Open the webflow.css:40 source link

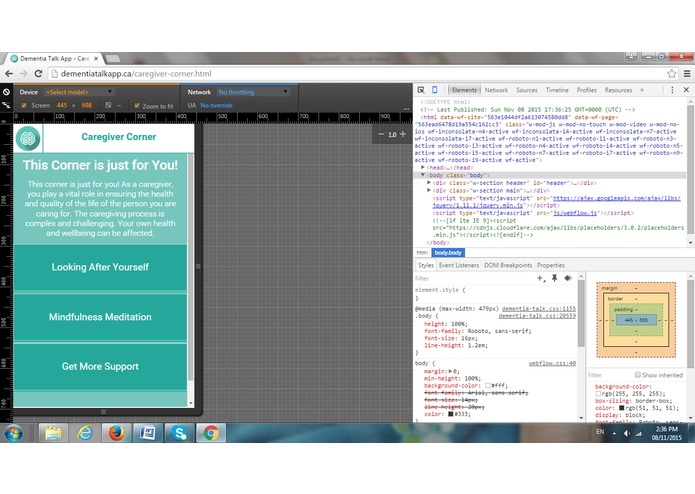tap(552, 363)
